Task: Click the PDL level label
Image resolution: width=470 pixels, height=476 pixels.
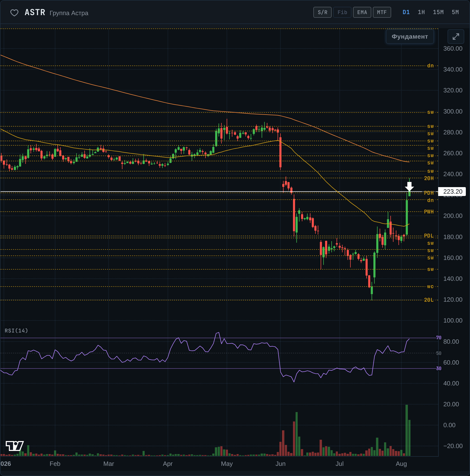Action: click(x=429, y=236)
